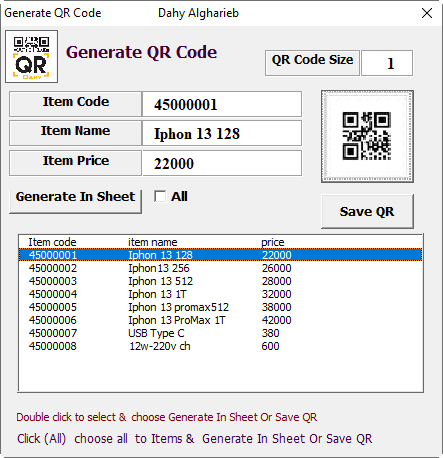The image size is (443, 458).
Task: Click the generated QR code preview image
Action: coord(367,136)
